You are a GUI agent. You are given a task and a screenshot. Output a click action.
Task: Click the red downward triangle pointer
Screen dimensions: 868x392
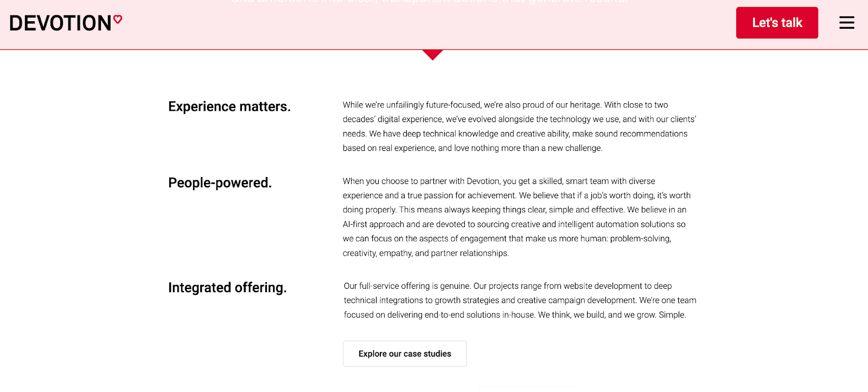[432, 54]
